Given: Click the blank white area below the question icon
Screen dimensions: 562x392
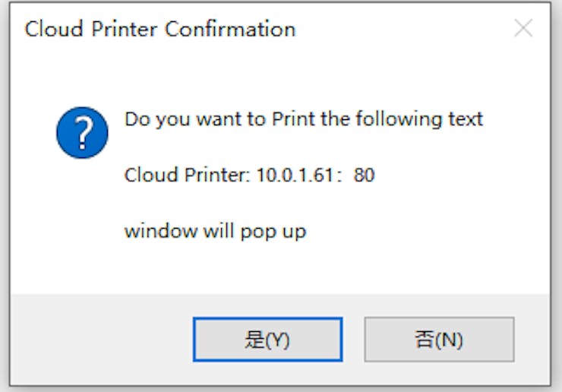Looking at the screenshot, I should tap(82, 228).
